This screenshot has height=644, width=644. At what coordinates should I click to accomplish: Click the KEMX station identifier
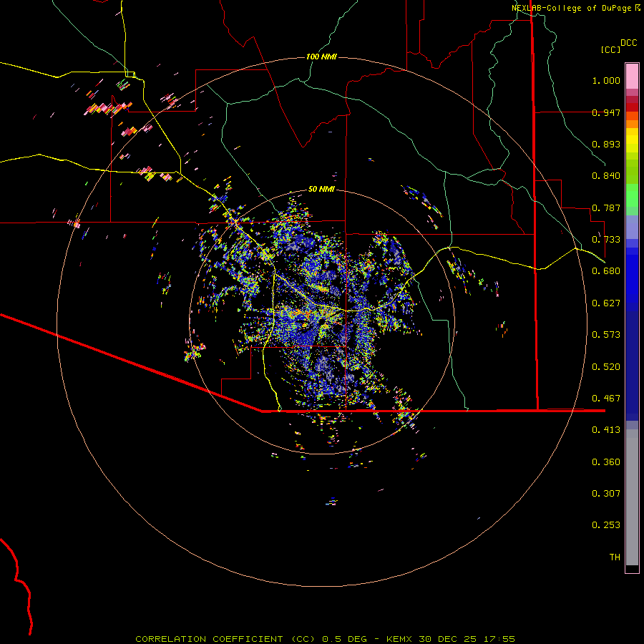[400, 639]
